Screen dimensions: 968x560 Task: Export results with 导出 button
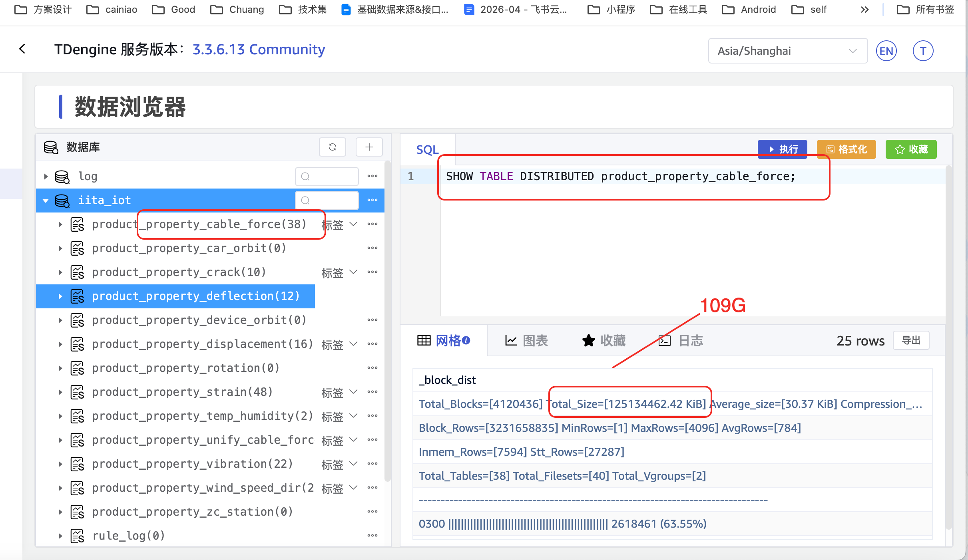coord(911,340)
